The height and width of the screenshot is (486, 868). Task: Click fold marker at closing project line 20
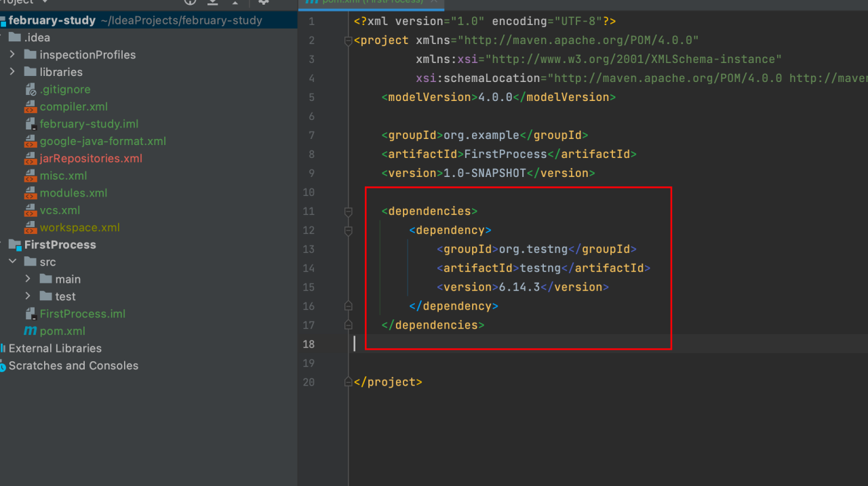[x=349, y=382]
